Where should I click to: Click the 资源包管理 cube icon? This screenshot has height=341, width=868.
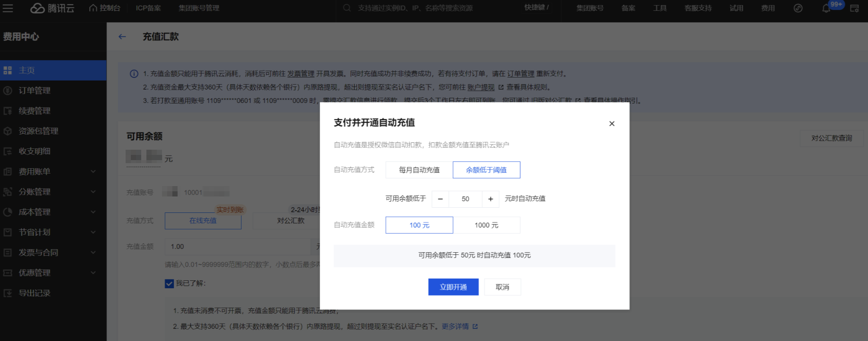(x=7, y=131)
